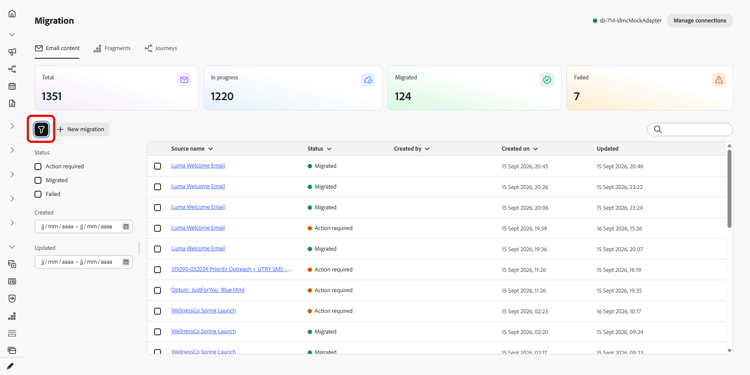Open the stacked windows icon in sidebar

(x=12, y=350)
